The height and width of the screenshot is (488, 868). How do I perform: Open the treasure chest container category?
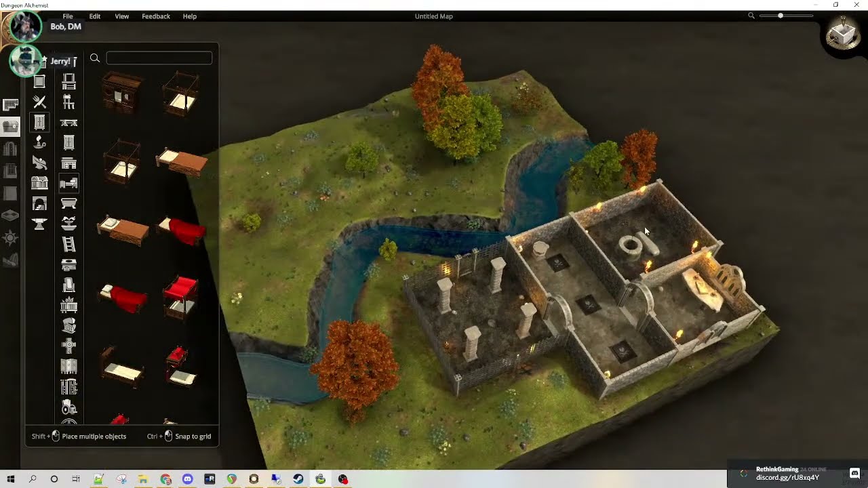39,183
